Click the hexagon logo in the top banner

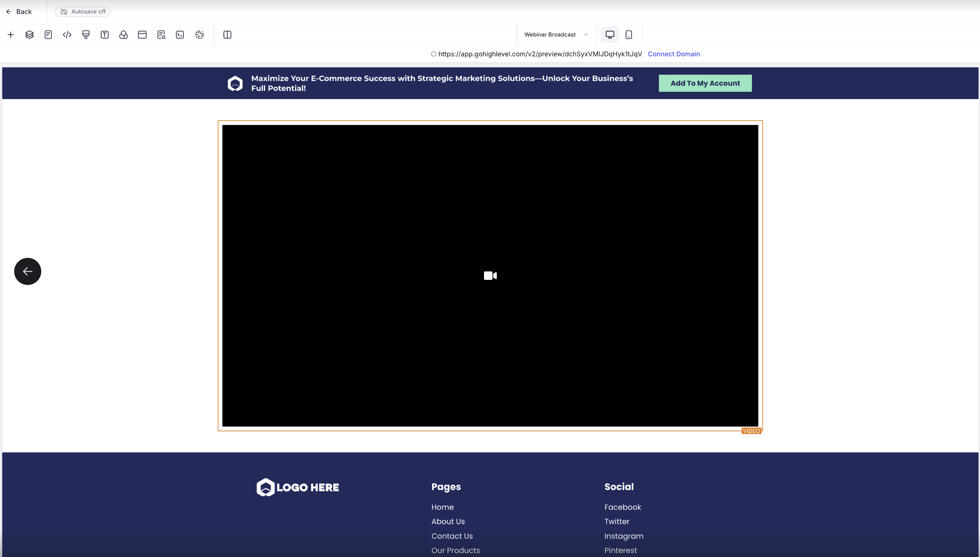235,83
